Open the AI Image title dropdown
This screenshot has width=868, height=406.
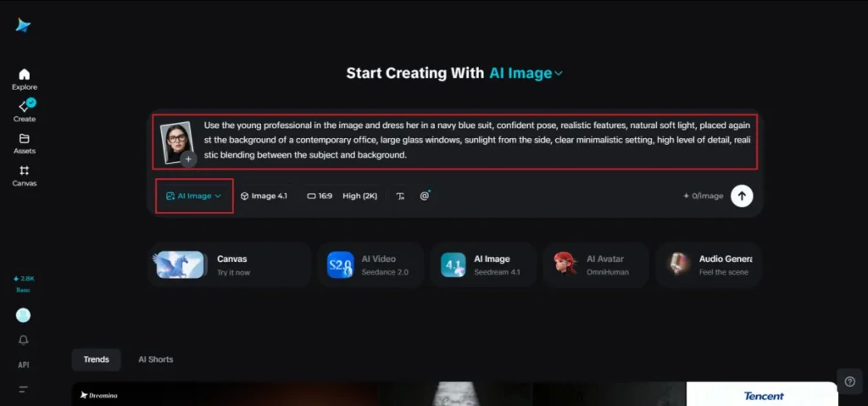pos(526,74)
